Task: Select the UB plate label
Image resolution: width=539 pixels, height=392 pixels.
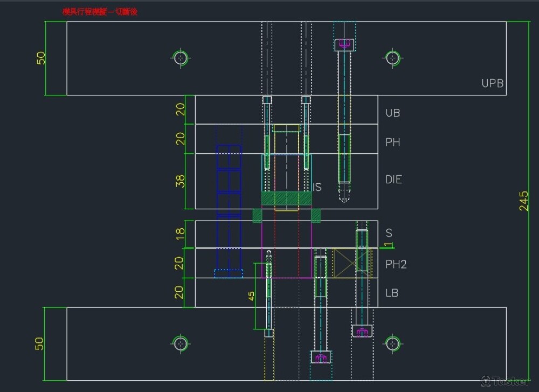Action: (392, 113)
